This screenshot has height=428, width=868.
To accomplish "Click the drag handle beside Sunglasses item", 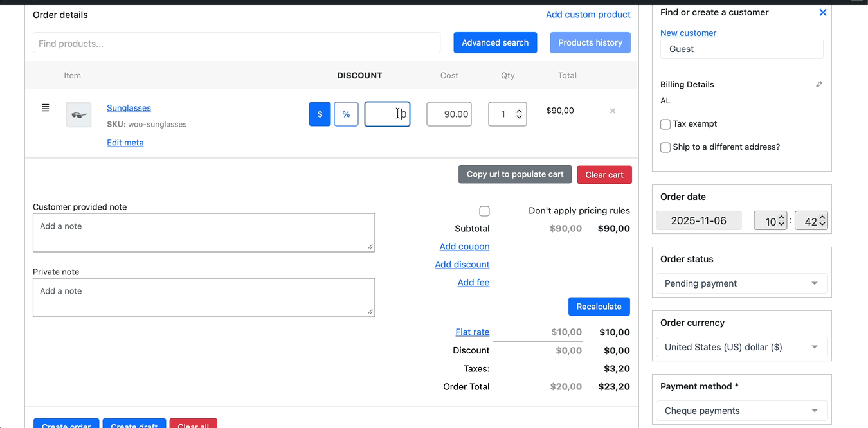I will (45, 108).
